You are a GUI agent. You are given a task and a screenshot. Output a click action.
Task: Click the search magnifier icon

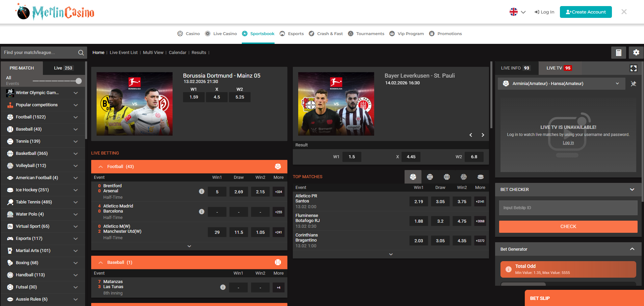coord(81,53)
